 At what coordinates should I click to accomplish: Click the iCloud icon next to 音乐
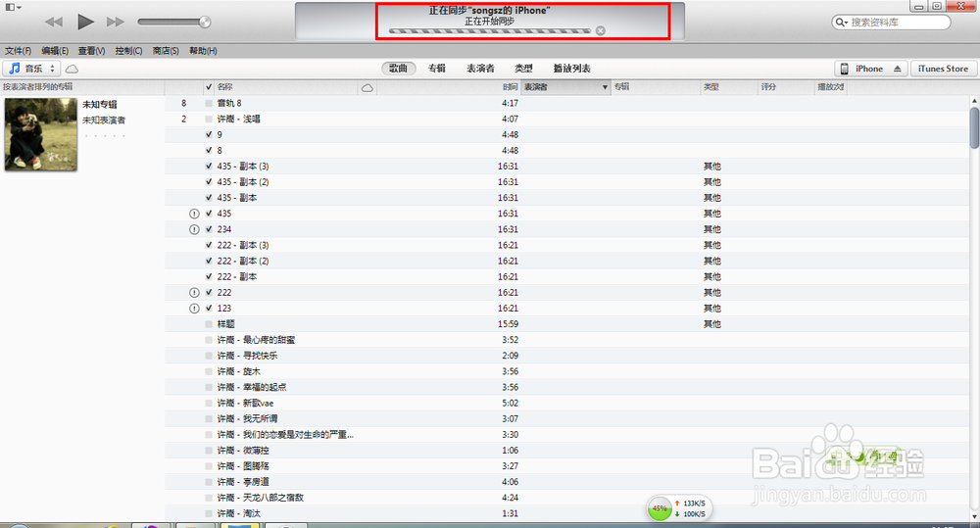[x=72, y=69]
